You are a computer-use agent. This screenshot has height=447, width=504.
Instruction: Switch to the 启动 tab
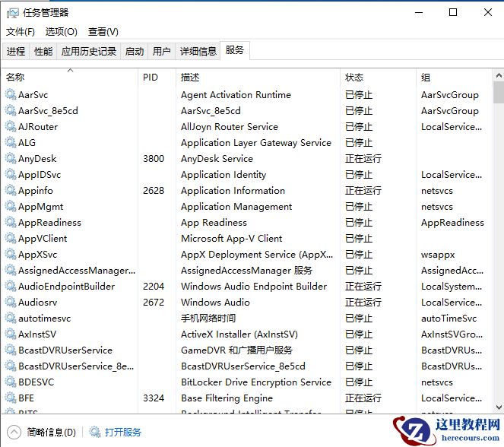(135, 52)
